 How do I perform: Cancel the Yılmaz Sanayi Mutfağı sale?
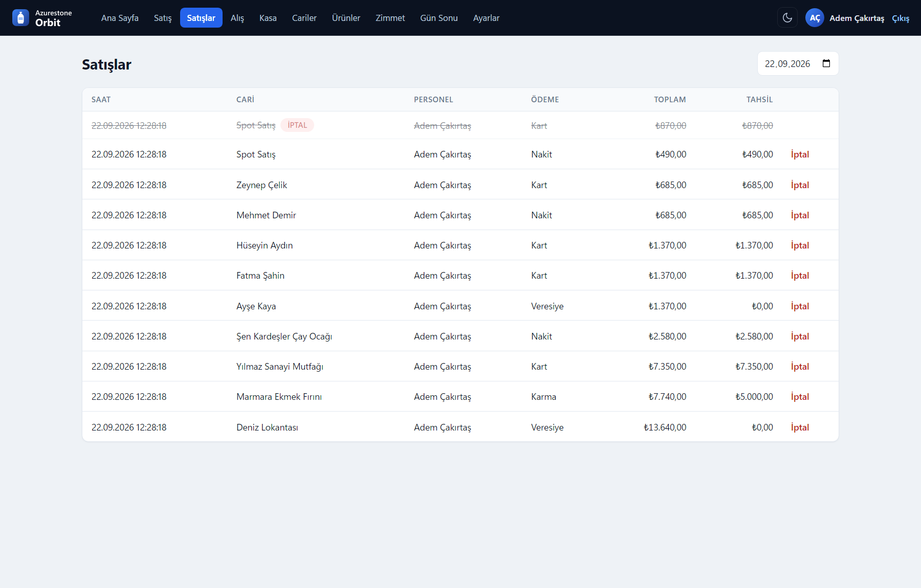(800, 367)
